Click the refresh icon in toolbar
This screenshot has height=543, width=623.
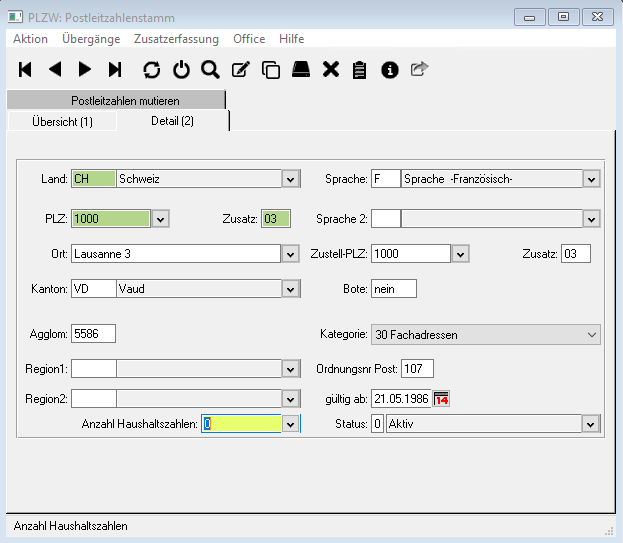coord(151,69)
